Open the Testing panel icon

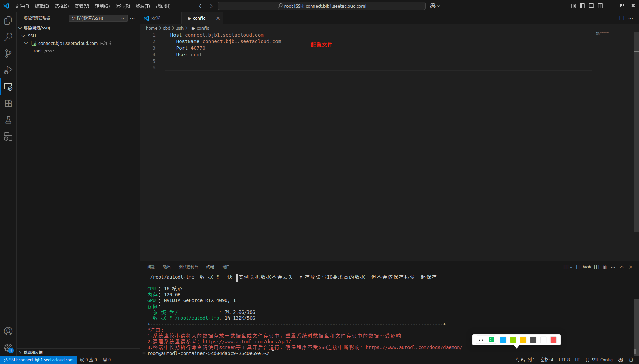click(x=8, y=120)
